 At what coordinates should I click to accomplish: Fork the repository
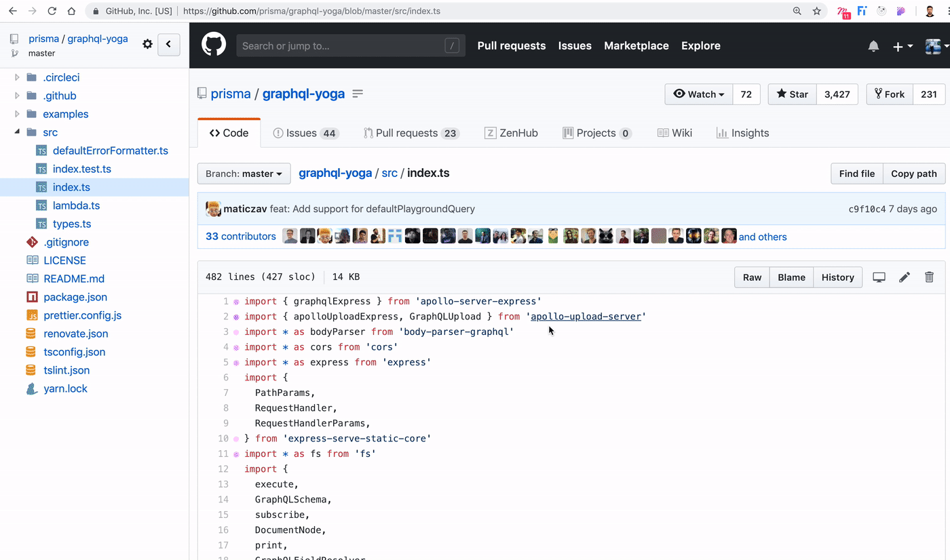click(x=890, y=94)
